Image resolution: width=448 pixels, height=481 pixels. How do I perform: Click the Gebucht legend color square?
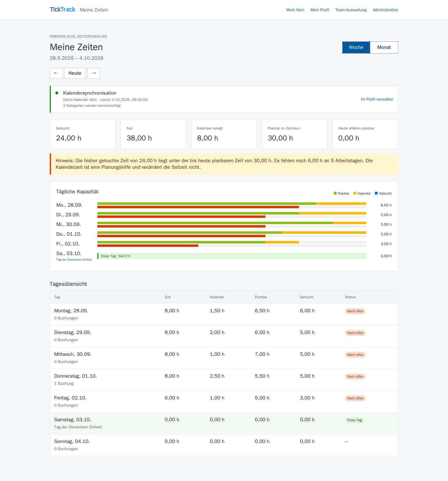point(376,193)
